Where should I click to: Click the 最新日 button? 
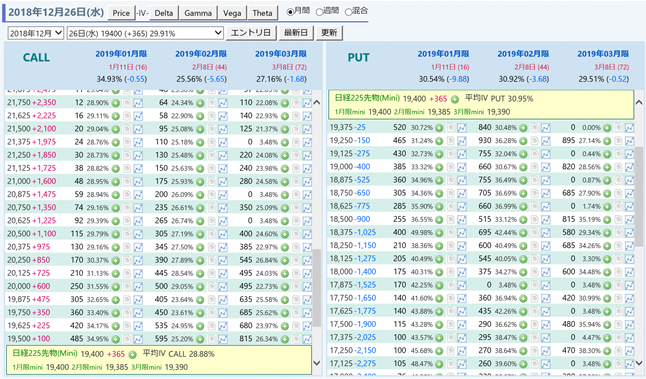coord(296,33)
